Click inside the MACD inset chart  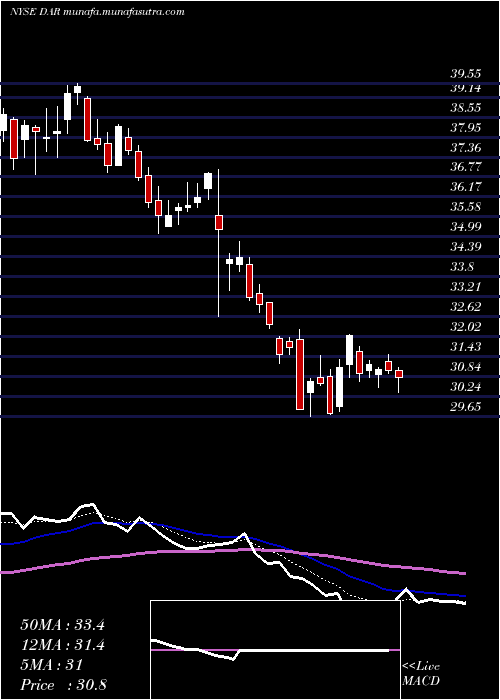pos(275,650)
